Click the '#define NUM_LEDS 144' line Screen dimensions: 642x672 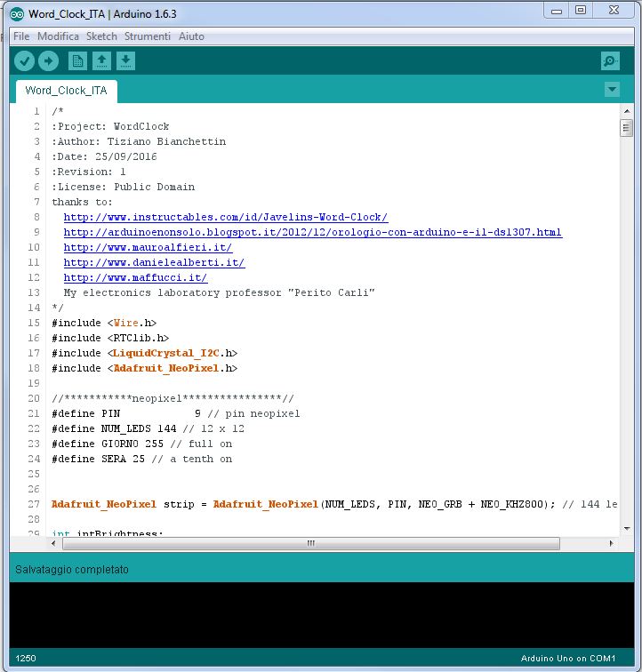(148, 428)
